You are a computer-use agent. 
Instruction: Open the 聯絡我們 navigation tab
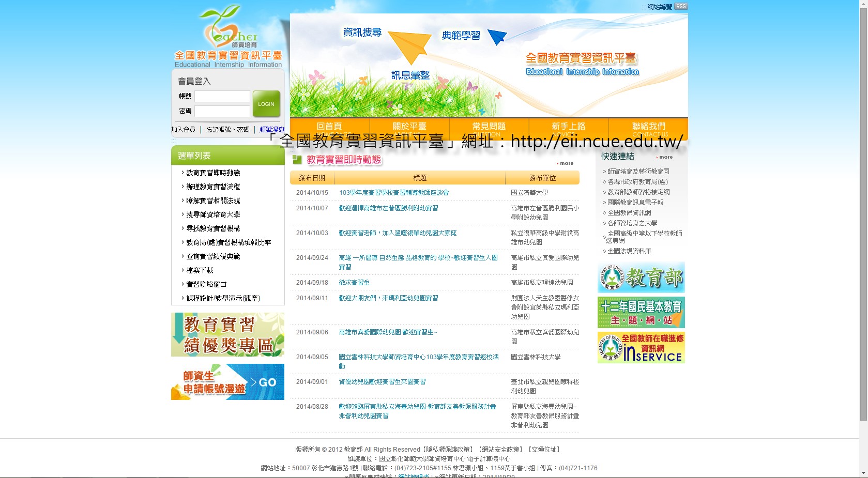coord(648,127)
